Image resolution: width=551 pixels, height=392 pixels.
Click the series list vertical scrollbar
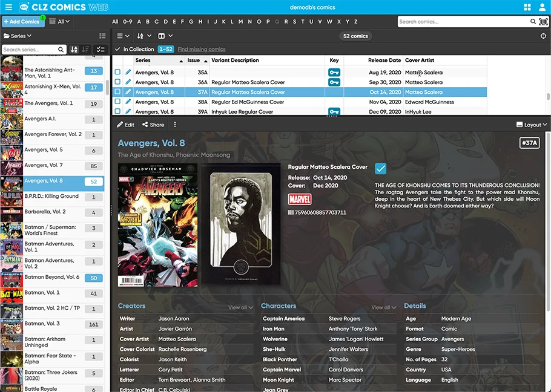[x=107, y=88]
